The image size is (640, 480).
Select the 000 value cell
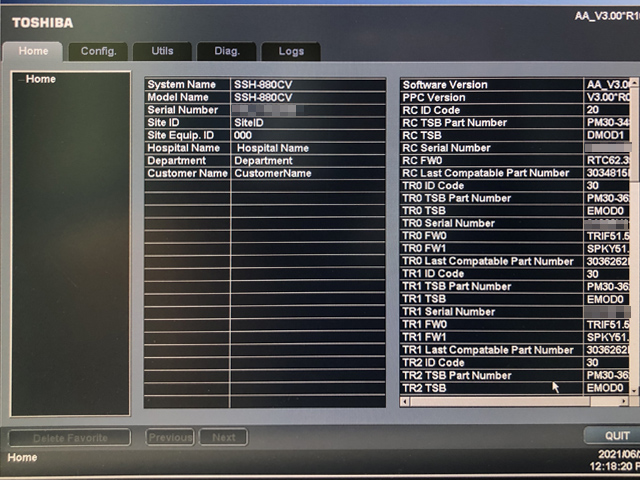pos(308,135)
